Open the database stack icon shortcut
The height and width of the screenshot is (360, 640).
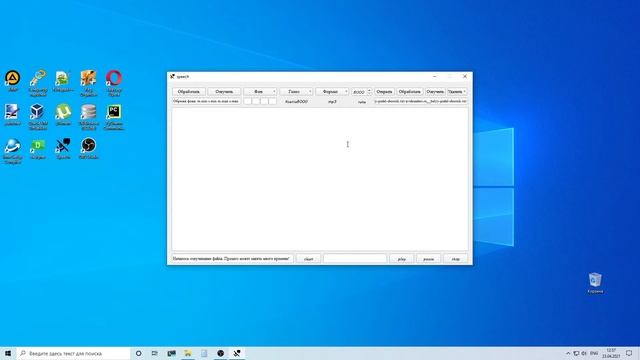pyautogui.click(x=89, y=116)
